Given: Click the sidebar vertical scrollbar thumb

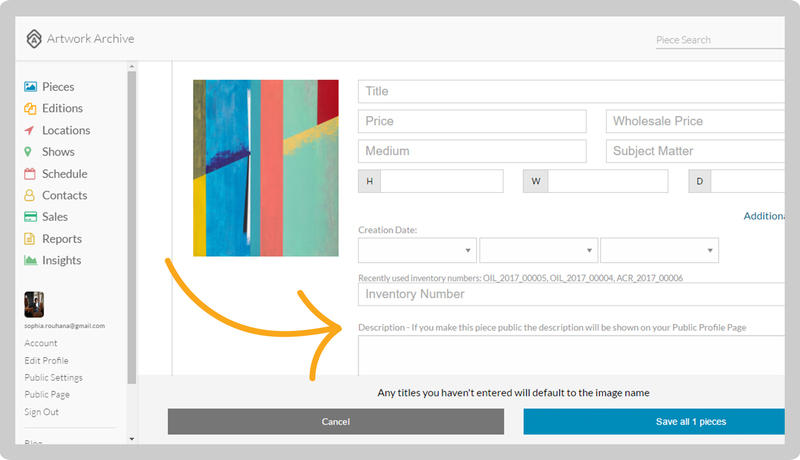Looking at the screenshot, I should click(132, 227).
